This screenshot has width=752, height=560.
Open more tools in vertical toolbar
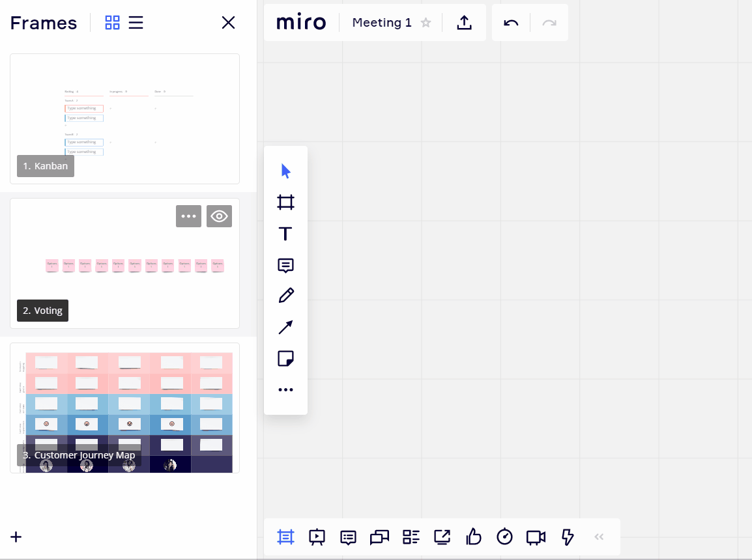coord(285,389)
